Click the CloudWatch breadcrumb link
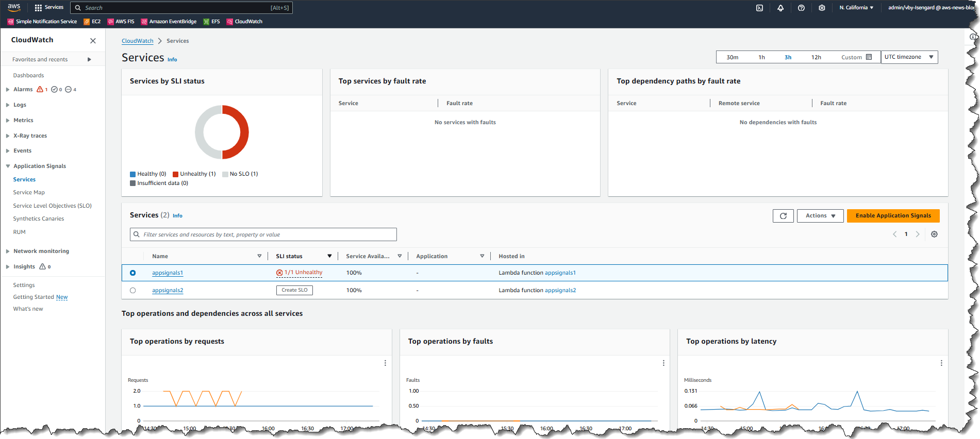This screenshot has width=980, height=439. coord(138,41)
